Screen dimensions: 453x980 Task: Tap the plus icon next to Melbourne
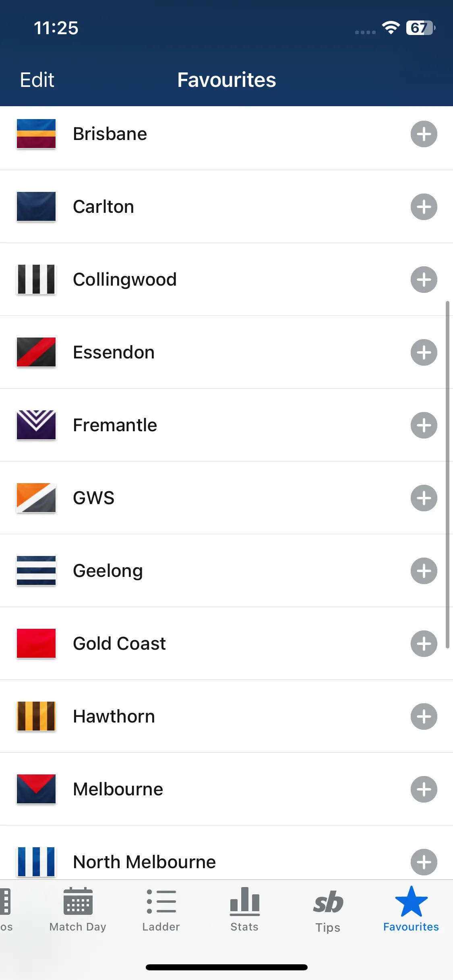tap(424, 789)
